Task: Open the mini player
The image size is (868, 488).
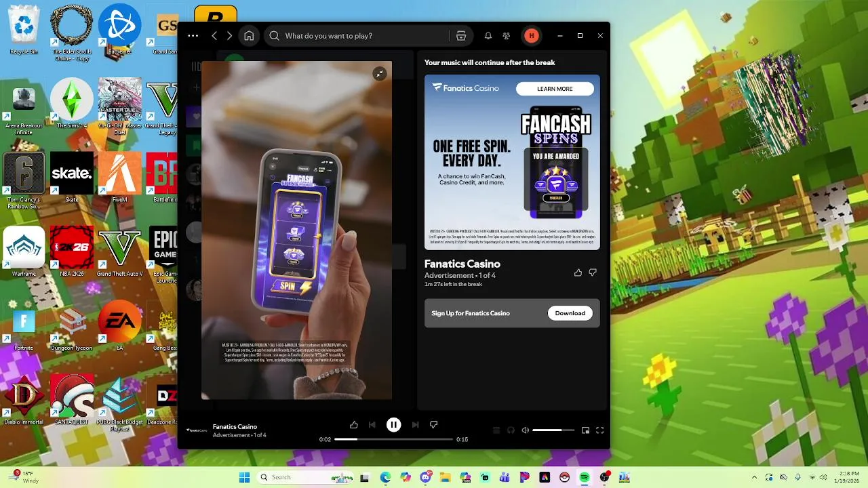Action: click(585, 430)
